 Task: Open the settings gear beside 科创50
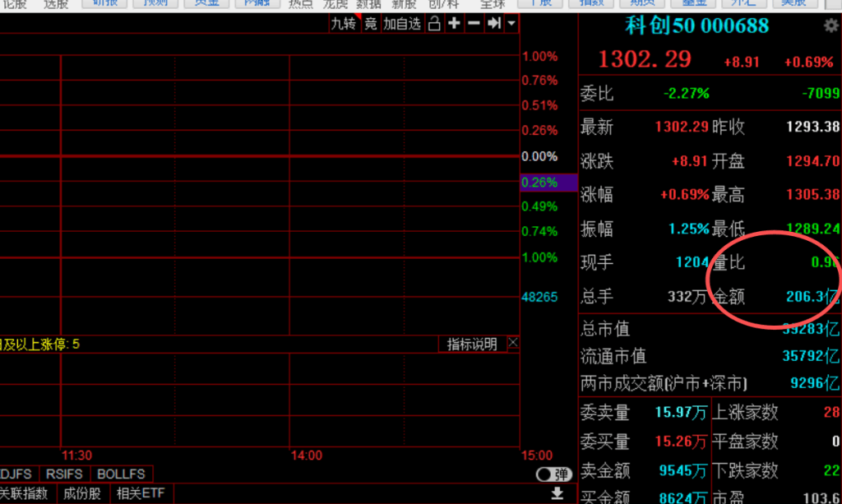click(831, 26)
